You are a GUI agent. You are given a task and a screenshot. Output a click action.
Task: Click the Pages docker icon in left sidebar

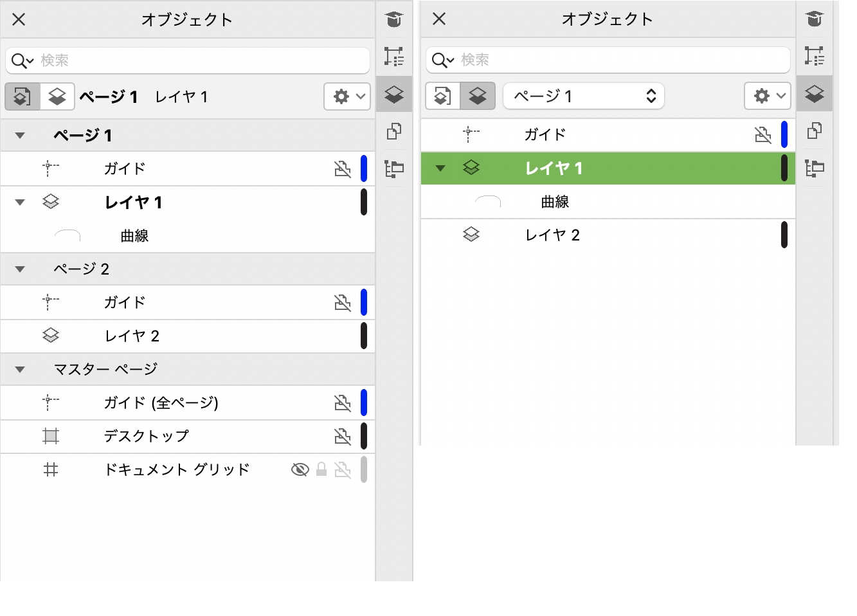[394, 132]
